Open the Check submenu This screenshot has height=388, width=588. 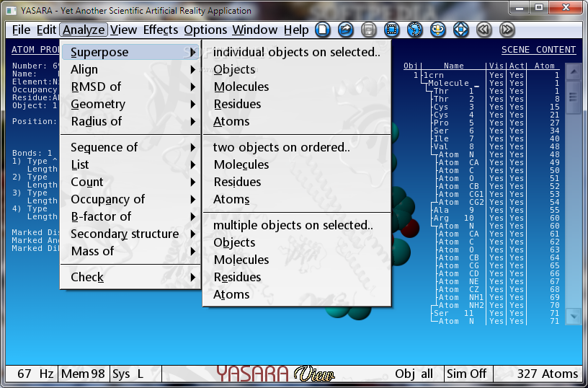(x=130, y=277)
